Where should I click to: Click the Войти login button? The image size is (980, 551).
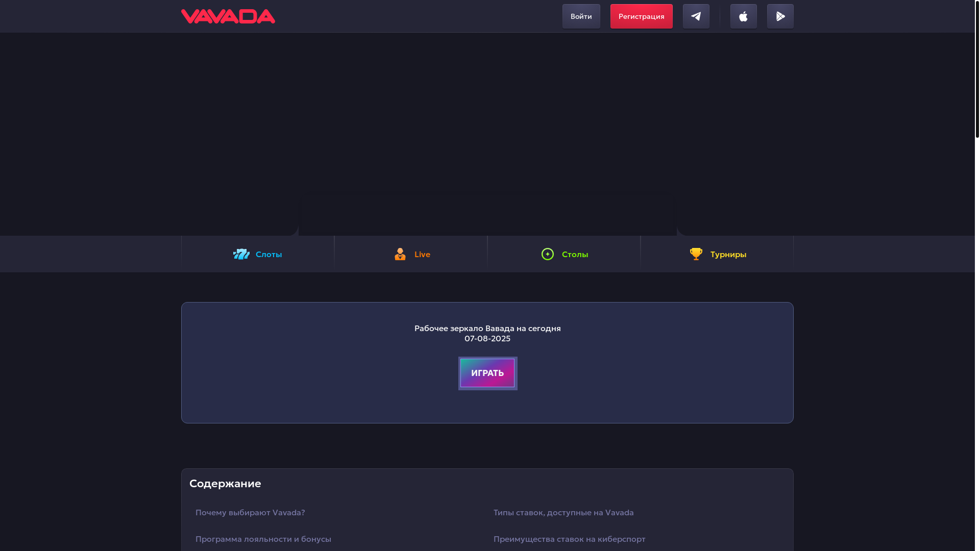(x=581, y=16)
